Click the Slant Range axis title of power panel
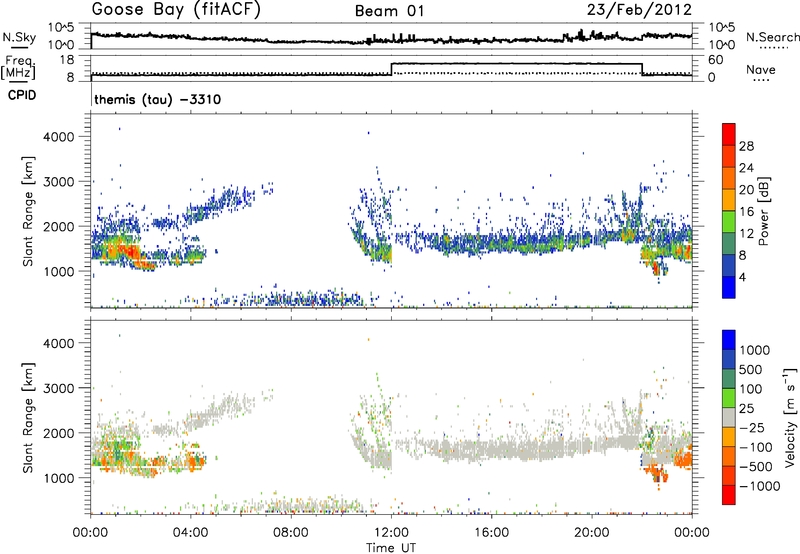Viewport: 800px width, 554px height. pyautogui.click(x=28, y=211)
